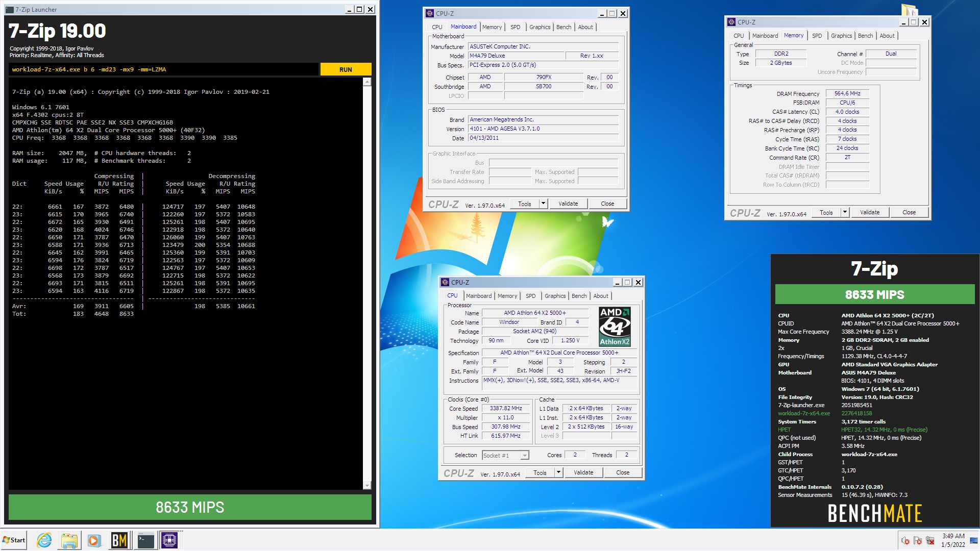The width and height of the screenshot is (980, 551).
Task: Click the AMD Athlon X2 logo image
Action: coord(615,327)
